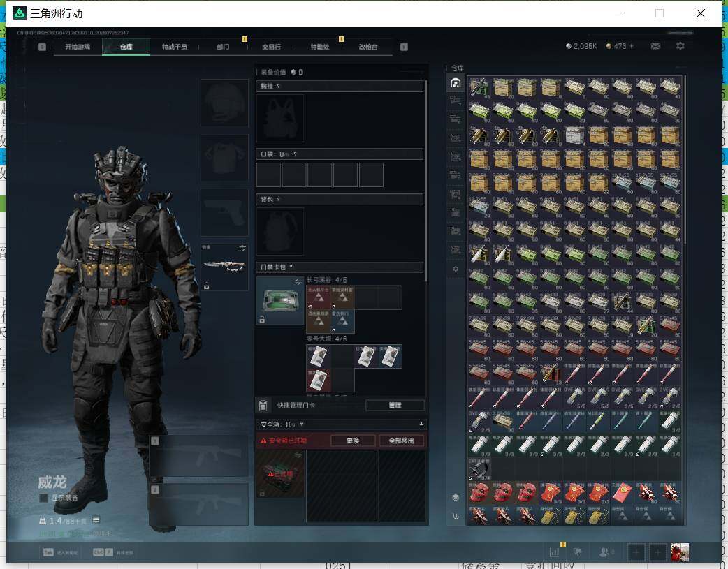Click the 威龙 operator name
The height and width of the screenshot is (569, 728).
tap(52, 482)
